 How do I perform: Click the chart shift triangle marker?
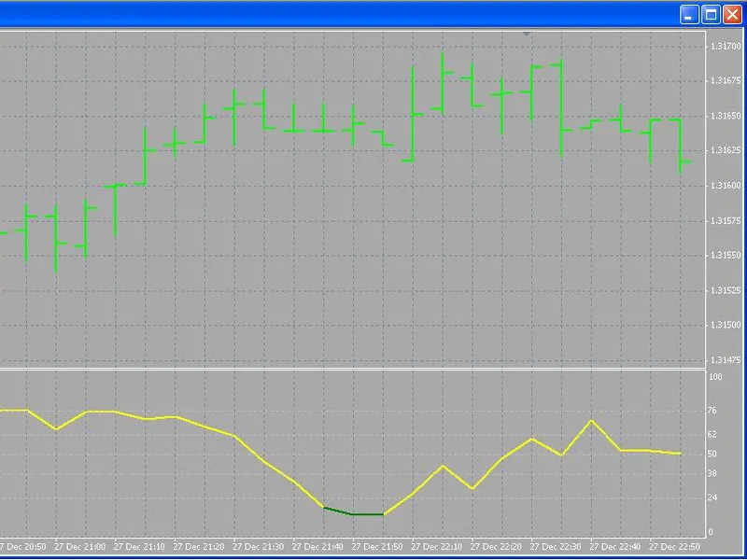click(x=526, y=34)
